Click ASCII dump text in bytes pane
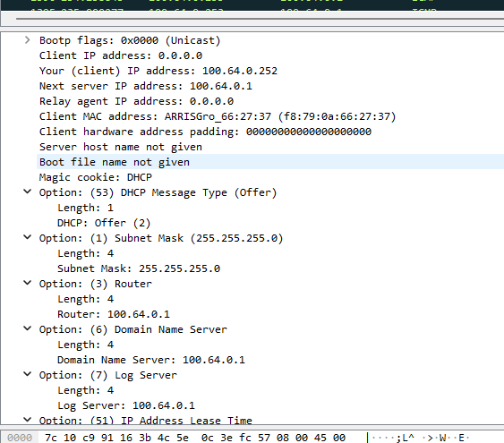 (421, 438)
